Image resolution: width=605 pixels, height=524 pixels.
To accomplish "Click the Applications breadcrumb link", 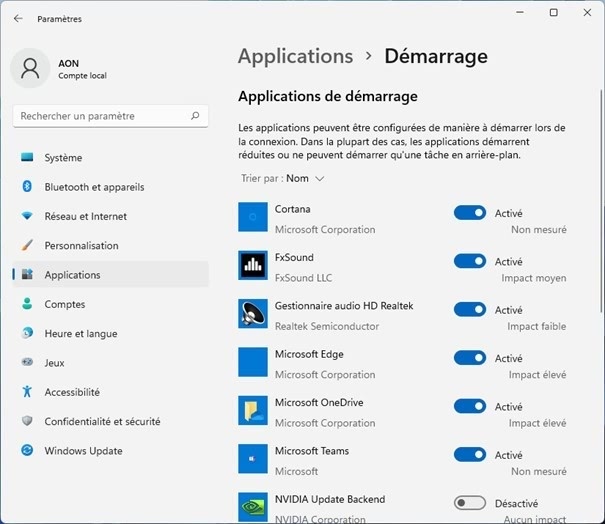I will [x=295, y=56].
